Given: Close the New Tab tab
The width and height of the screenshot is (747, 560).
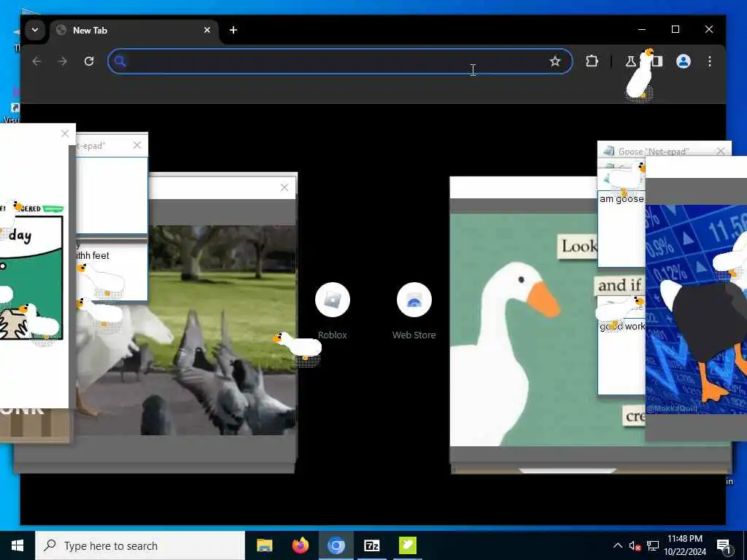Looking at the screenshot, I should [207, 30].
